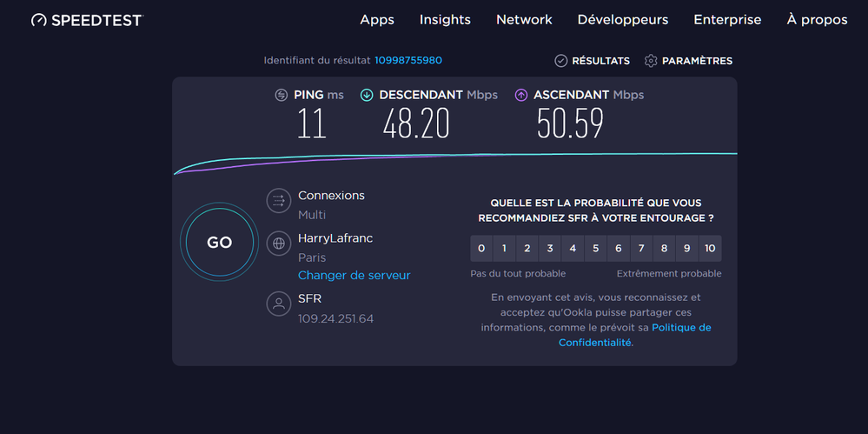The width and height of the screenshot is (868, 434).
Task: Rate recommendation 3
Action: [x=550, y=249]
